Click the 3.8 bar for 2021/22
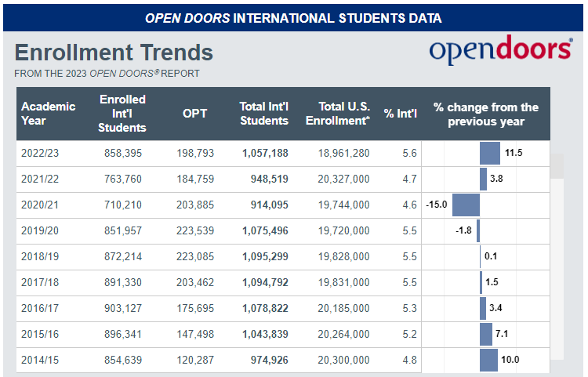This screenshot has height=377, width=588. (483, 179)
